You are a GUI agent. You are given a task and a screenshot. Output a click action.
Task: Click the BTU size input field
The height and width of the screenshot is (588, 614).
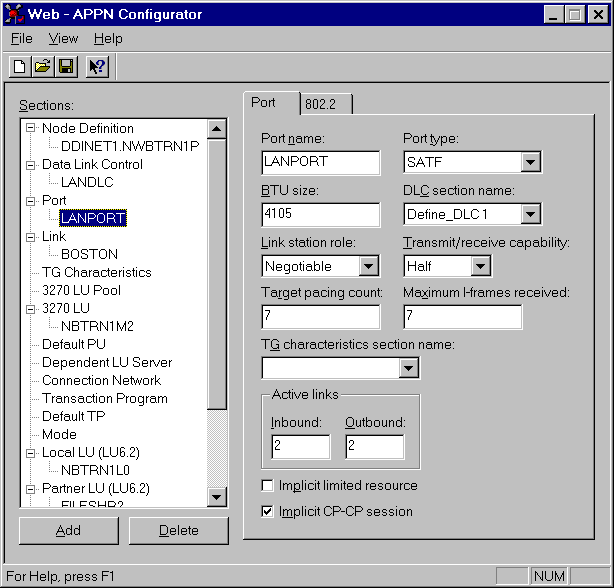point(320,214)
